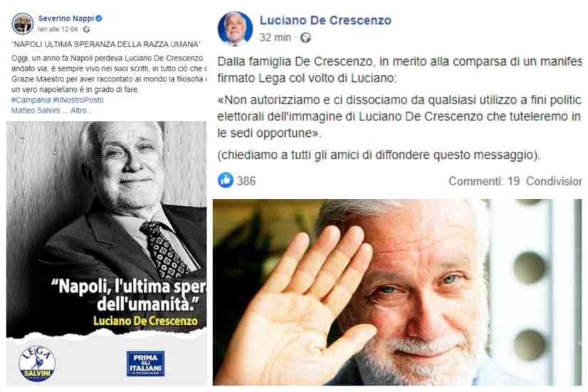Open the Luciano De Crescenzo page name link
The height and width of the screenshot is (392, 588).
point(325,20)
